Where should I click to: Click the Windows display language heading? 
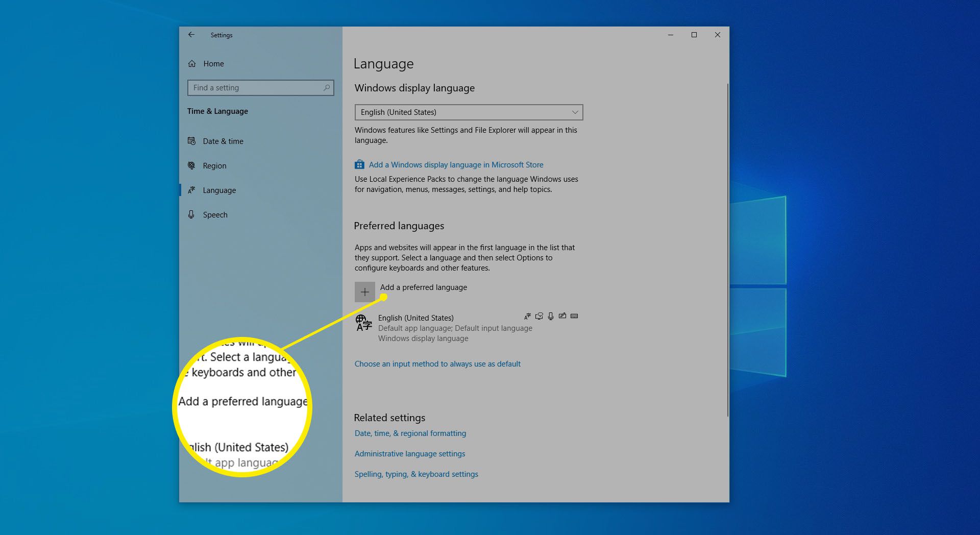pos(414,88)
